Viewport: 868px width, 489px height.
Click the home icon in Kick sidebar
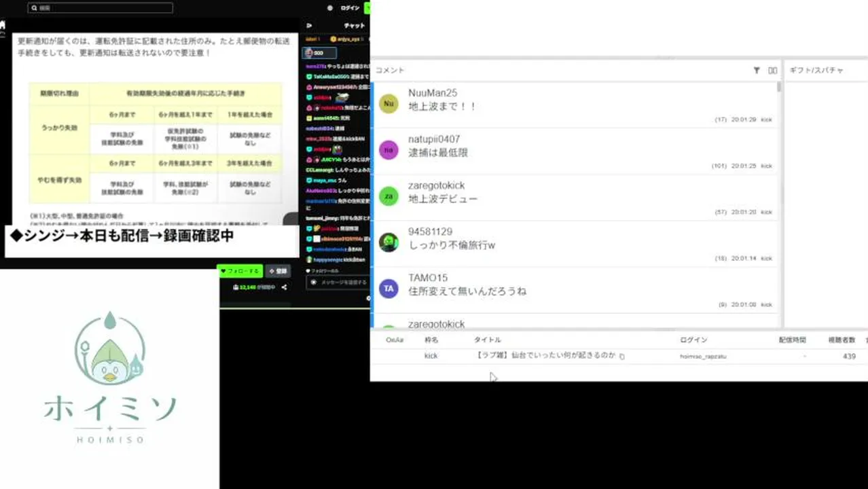(3, 24)
